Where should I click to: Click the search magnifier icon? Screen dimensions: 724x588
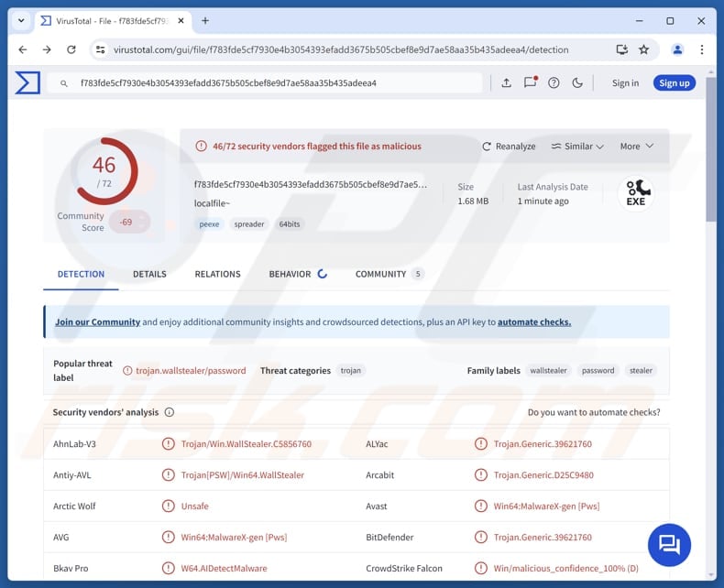coord(64,83)
